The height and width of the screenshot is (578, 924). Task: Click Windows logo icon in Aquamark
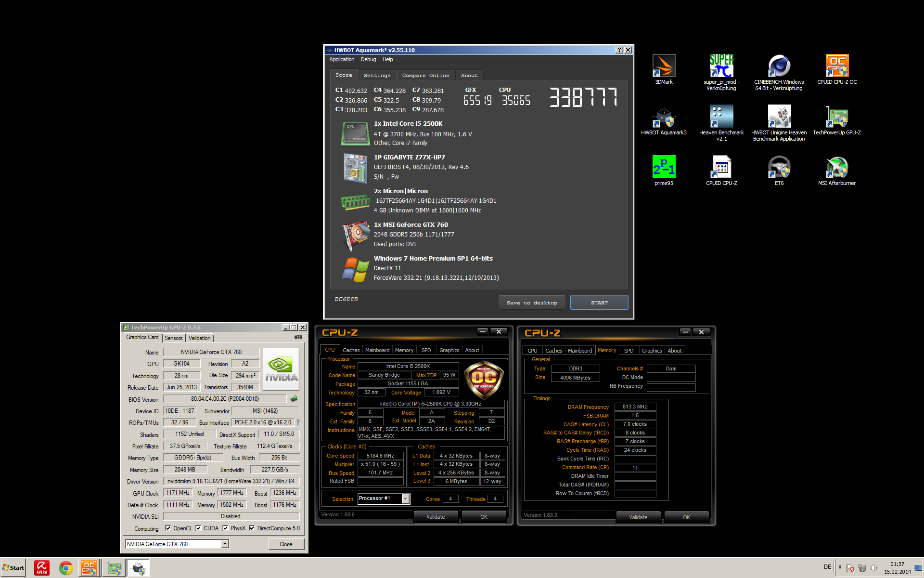coord(355,269)
